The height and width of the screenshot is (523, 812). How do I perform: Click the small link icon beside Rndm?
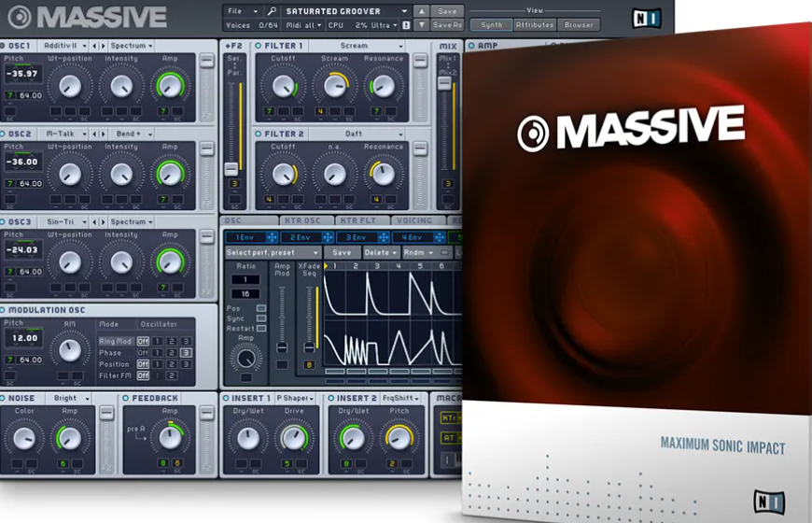[444, 252]
